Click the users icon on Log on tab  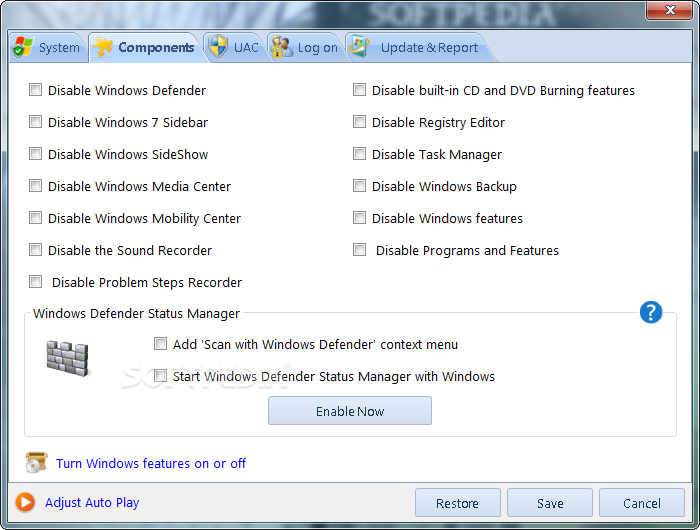tap(282, 47)
